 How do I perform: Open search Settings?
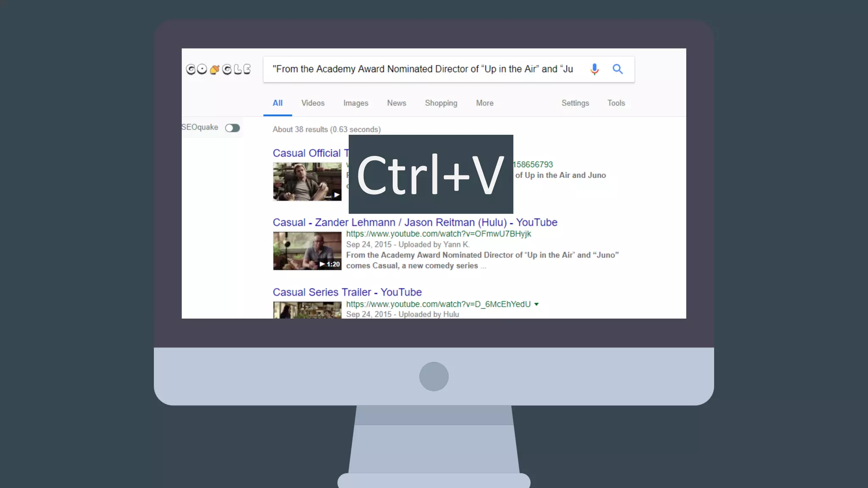click(x=575, y=103)
